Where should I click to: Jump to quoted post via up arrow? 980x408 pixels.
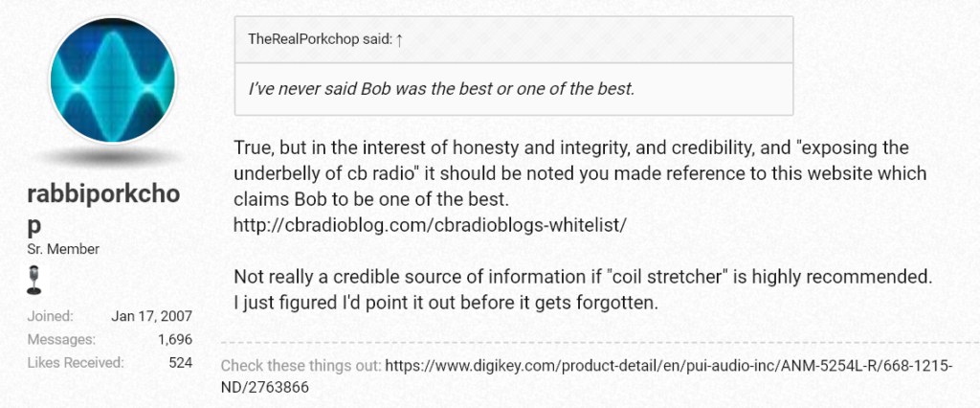[399, 39]
